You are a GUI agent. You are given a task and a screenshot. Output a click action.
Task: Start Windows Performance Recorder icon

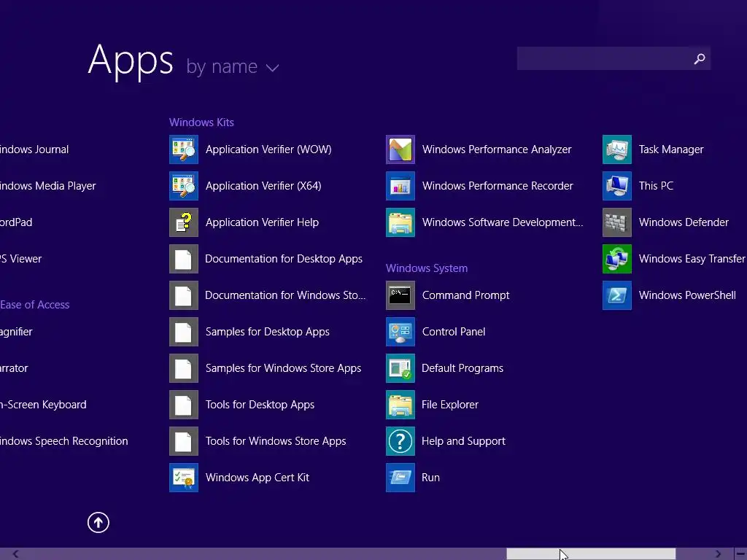[400, 186]
